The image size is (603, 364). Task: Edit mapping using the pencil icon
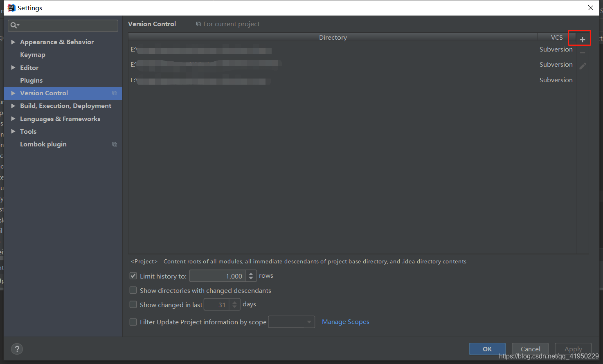coord(583,66)
